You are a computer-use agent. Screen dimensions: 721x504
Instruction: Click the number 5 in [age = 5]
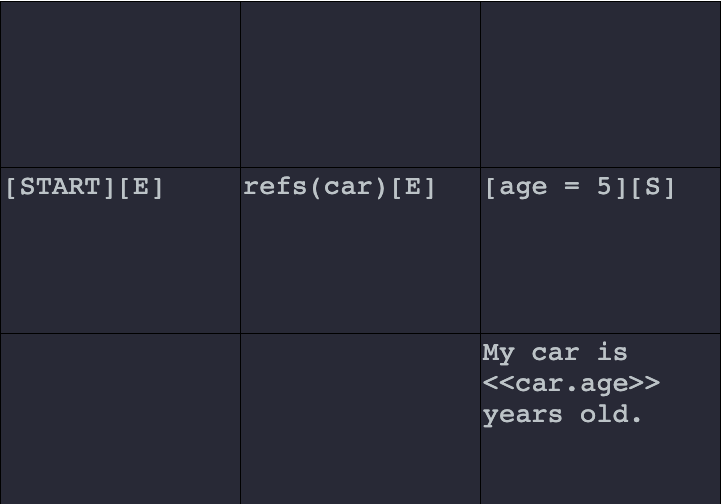pos(604,186)
